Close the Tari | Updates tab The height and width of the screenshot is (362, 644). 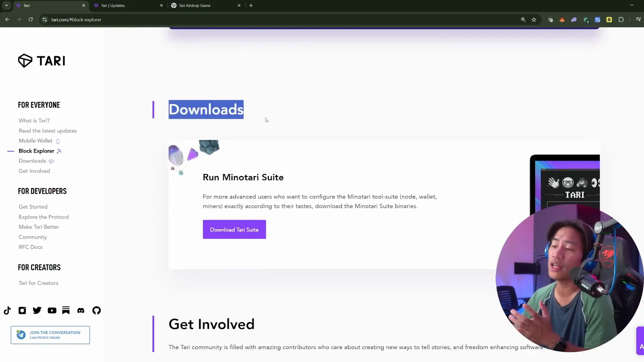point(161,5)
